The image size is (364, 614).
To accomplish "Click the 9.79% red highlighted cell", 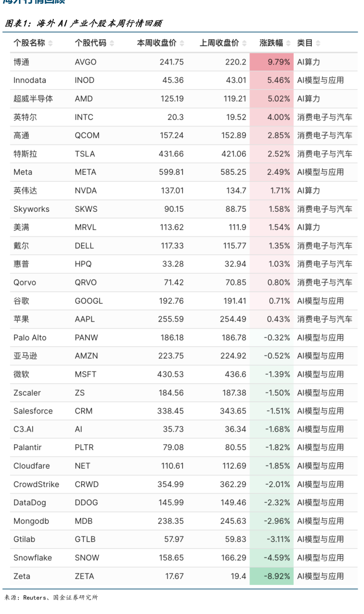I will point(272,62).
